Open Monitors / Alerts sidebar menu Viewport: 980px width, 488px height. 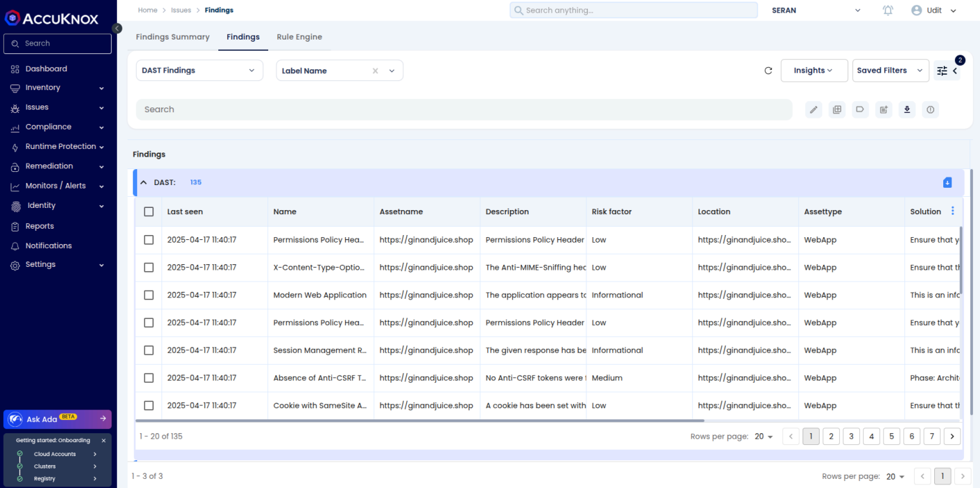[x=58, y=186]
